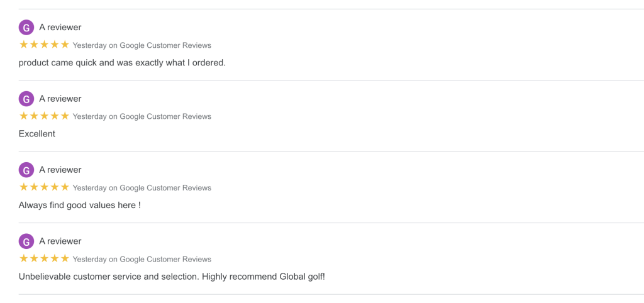This screenshot has height=303, width=644.
Task: Click 'Yesterday on Google Customer Reviews' in the third review
Action: 142,188
